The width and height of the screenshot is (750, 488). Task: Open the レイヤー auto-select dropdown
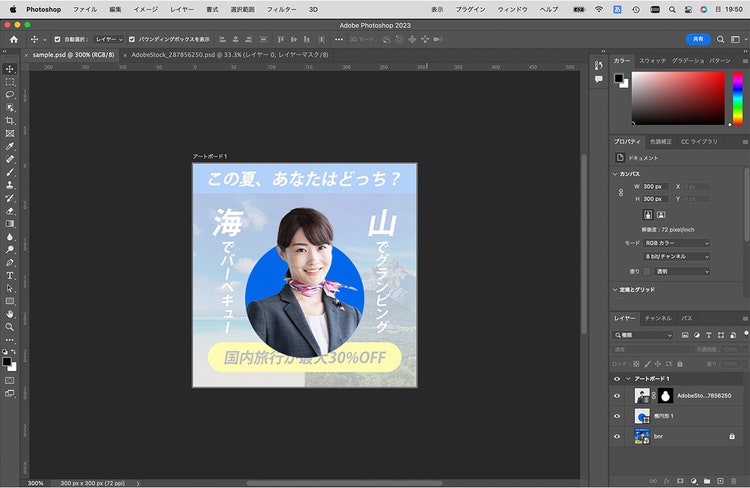109,40
